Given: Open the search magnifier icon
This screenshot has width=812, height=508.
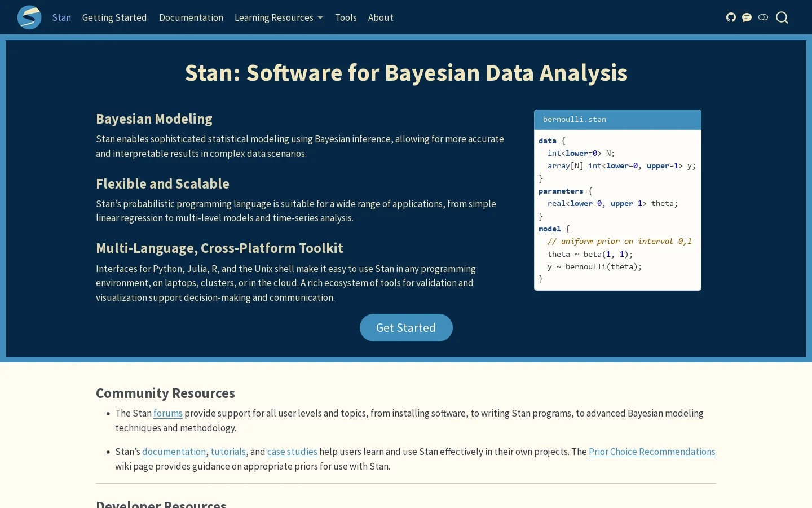Looking at the screenshot, I should pyautogui.click(x=782, y=17).
